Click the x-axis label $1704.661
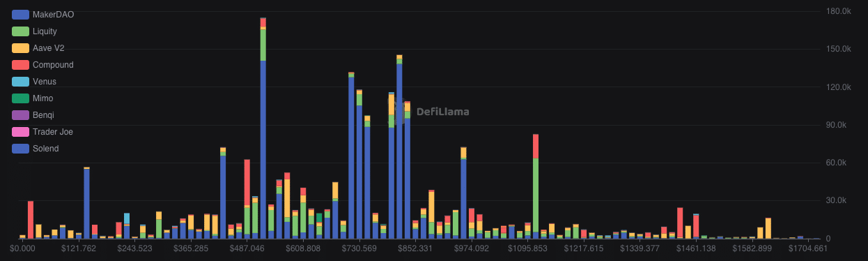 coord(809,248)
